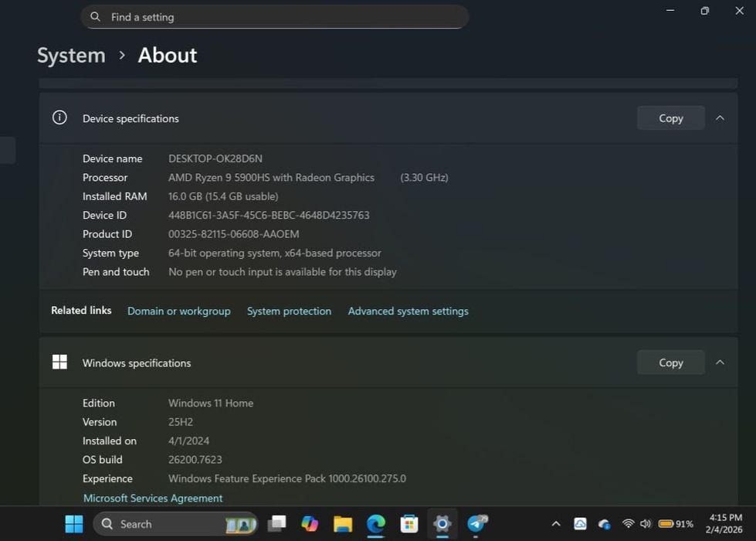756x541 pixels.
Task: Click the 3.30 GHz processor speed value
Action: point(424,178)
